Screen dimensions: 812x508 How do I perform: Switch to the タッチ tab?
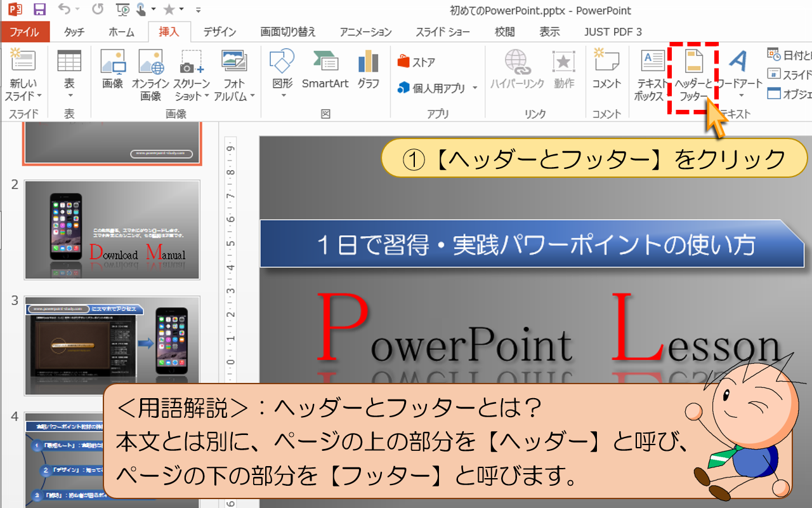74,32
